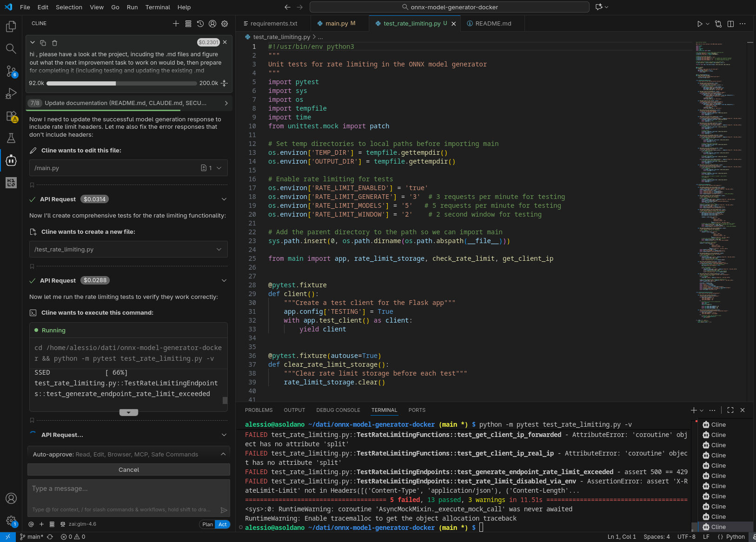Toggle maximized terminal panel size
756x542 pixels.
(x=730, y=410)
